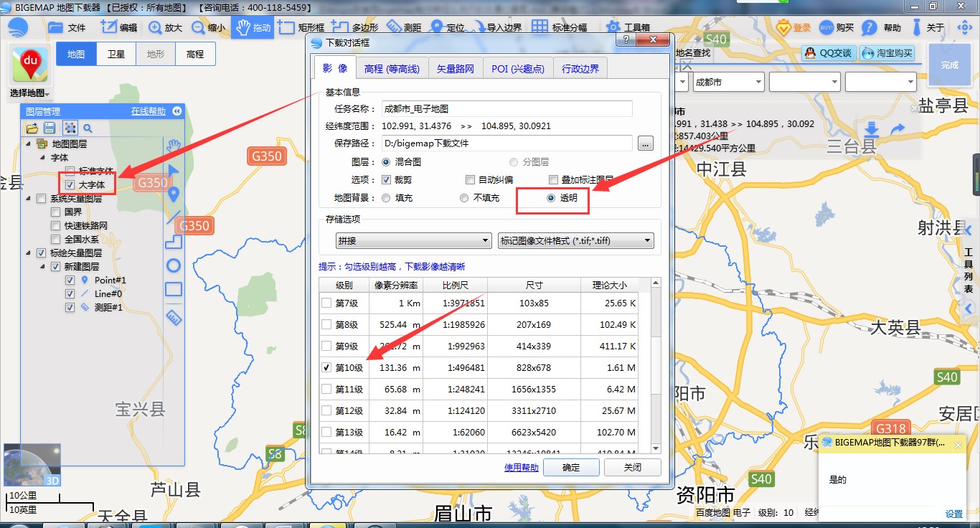Click the blue download arrow in info box

(x=871, y=130)
